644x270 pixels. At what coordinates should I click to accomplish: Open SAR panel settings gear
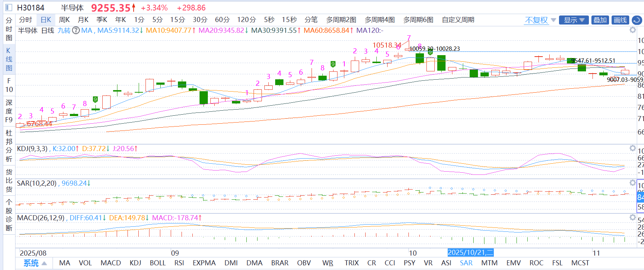pos(632,183)
